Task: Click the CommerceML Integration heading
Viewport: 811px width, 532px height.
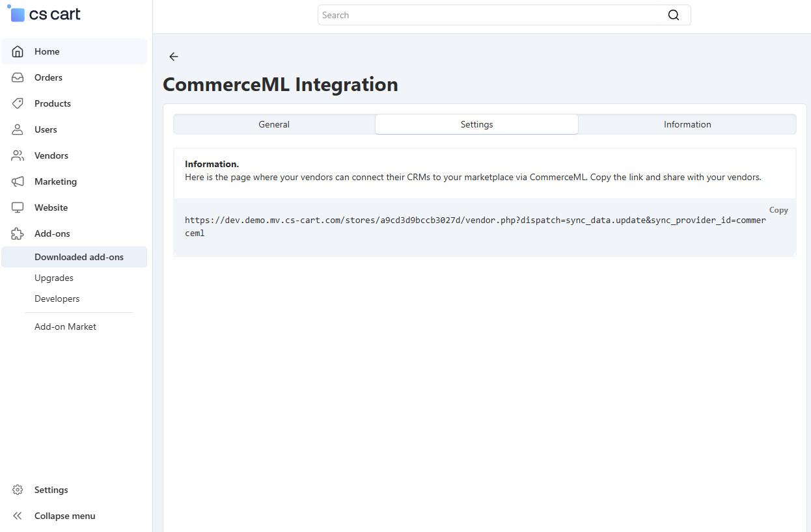Action: tap(281, 85)
